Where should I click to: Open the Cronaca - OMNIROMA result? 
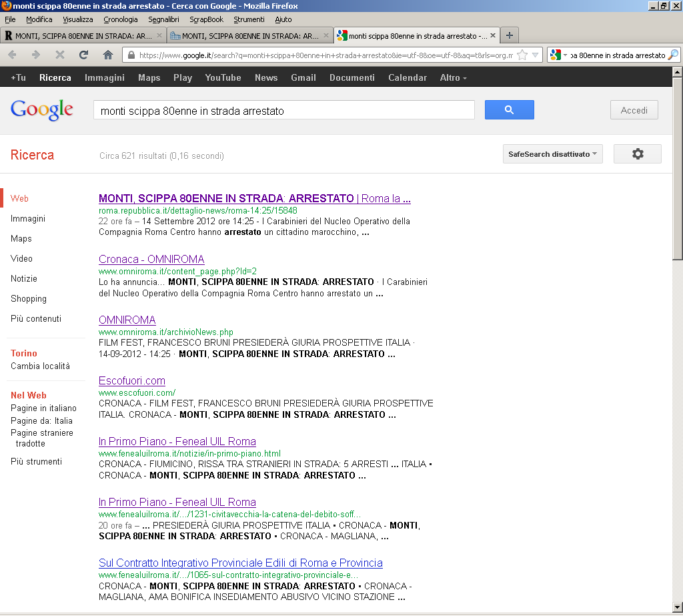151,259
